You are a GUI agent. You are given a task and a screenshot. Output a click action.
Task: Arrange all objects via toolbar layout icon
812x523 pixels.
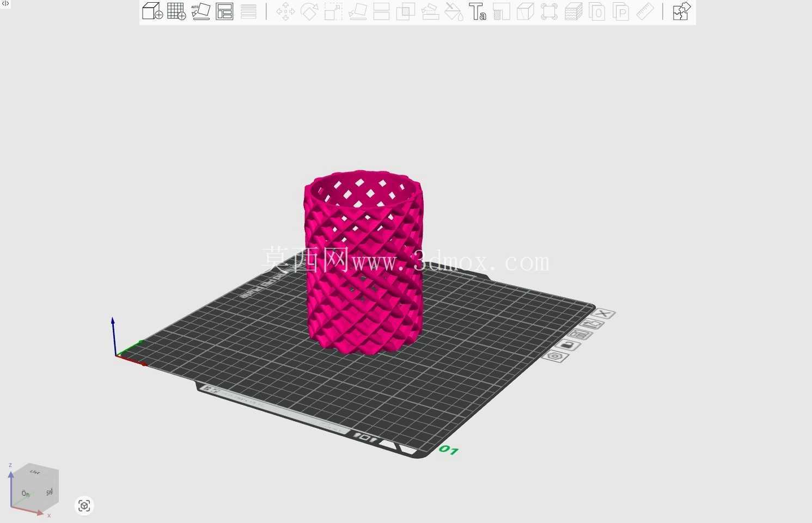pyautogui.click(x=224, y=11)
